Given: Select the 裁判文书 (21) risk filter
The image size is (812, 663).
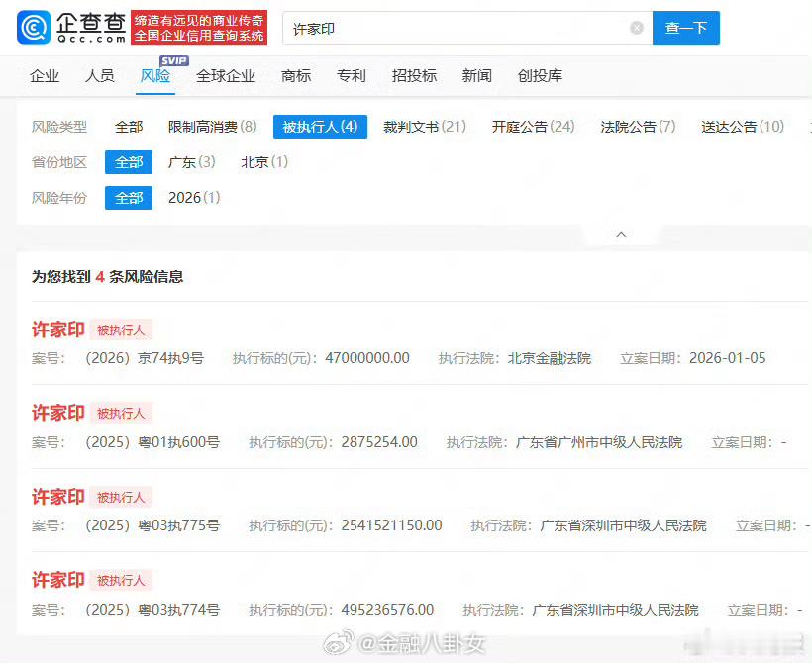Looking at the screenshot, I should pos(425,126).
